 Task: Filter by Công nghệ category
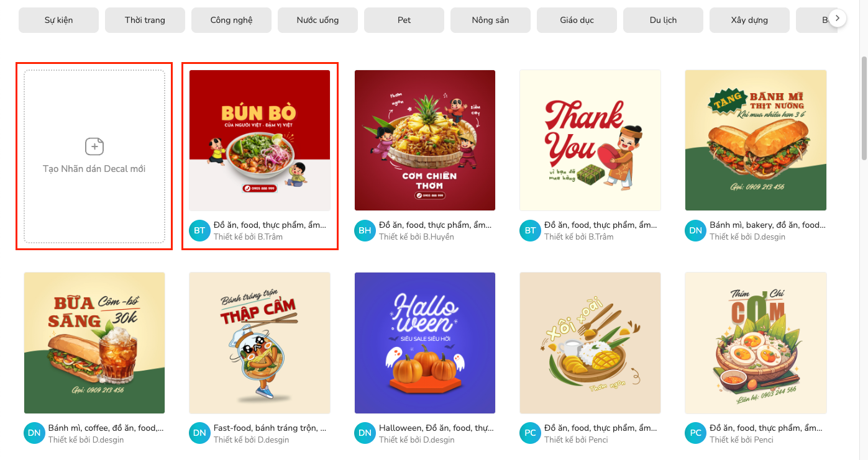coord(231,20)
